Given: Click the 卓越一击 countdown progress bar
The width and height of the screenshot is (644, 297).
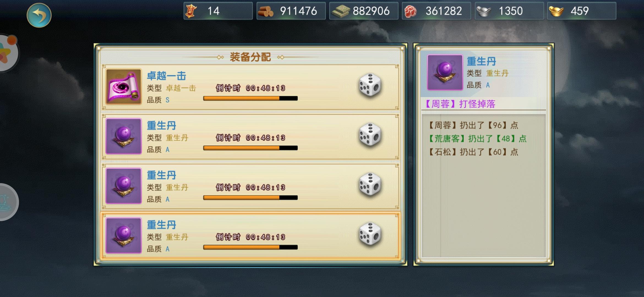Looking at the screenshot, I should pyautogui.click(x=250, y=98).
